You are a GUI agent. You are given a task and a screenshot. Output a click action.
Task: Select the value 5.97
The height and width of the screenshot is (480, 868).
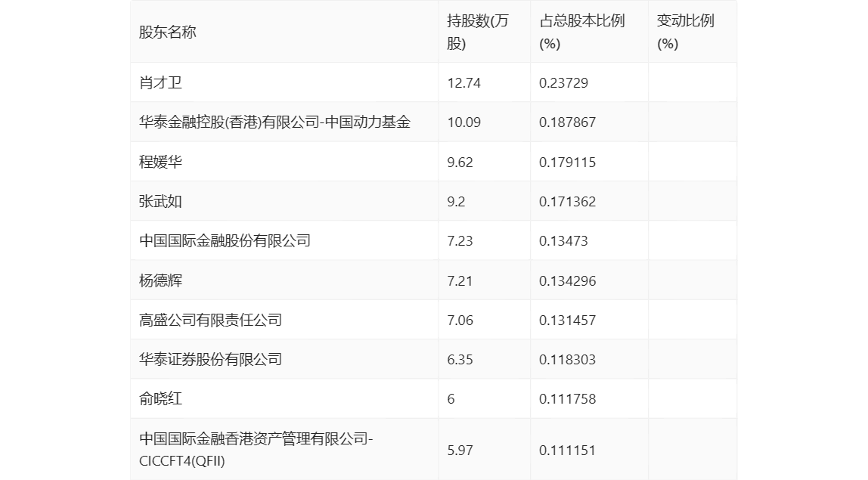tap(460, 450)
